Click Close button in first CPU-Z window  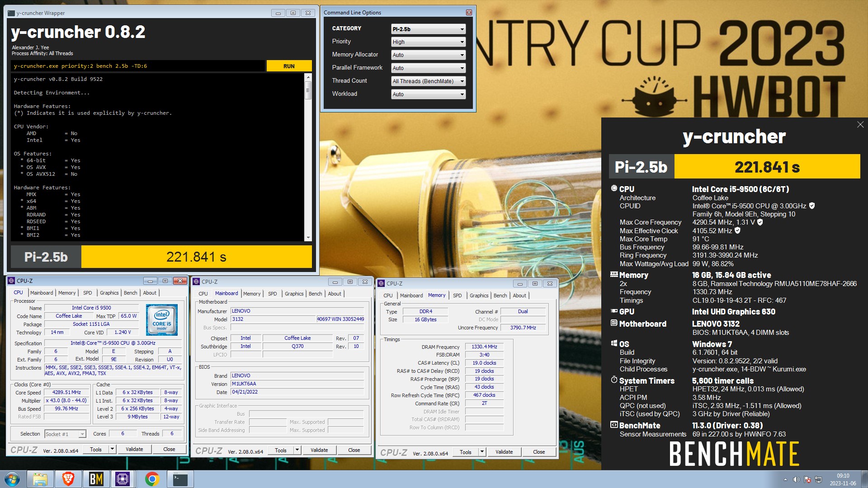coord(169,450)
